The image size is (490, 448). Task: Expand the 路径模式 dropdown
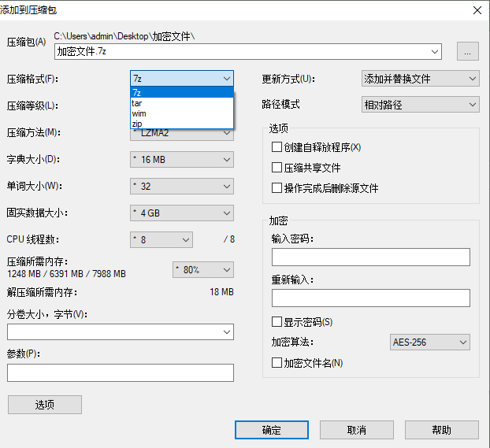[x=419, y=105]
